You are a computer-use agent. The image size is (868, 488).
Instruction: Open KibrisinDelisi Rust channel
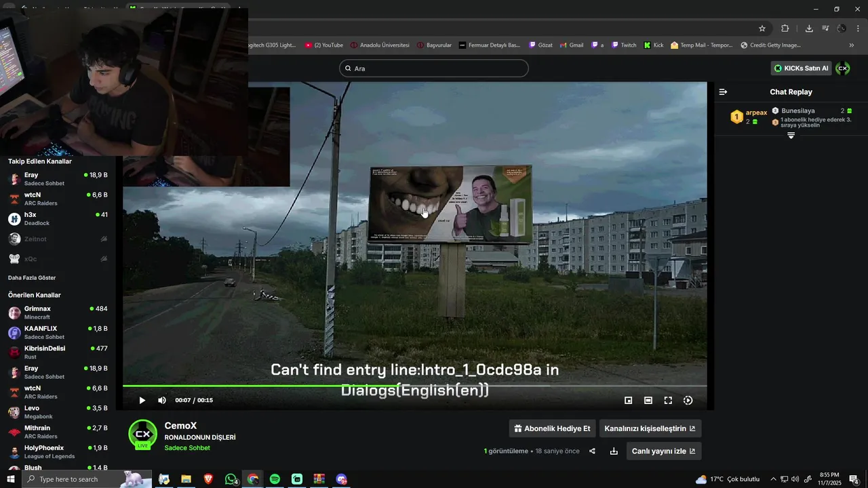coord(58,352)
